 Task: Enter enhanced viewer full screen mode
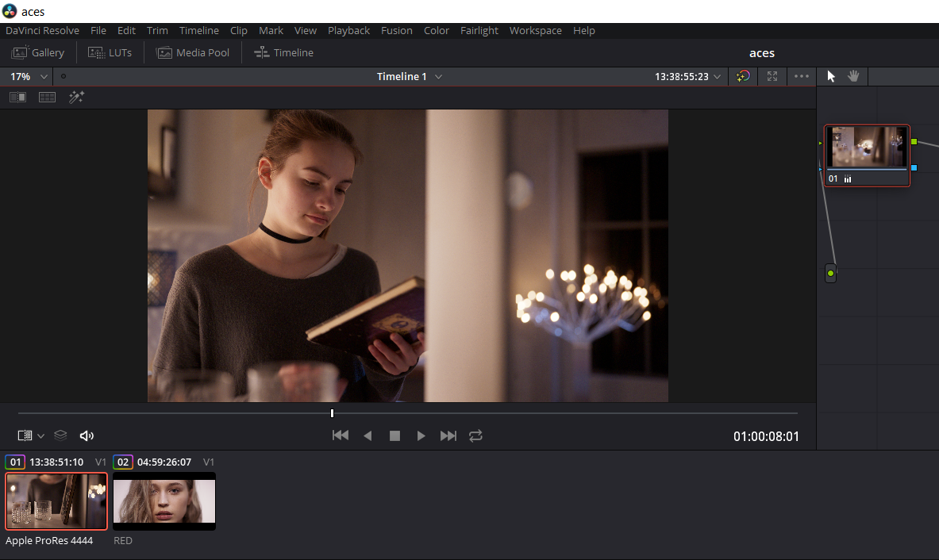point(772,76)
